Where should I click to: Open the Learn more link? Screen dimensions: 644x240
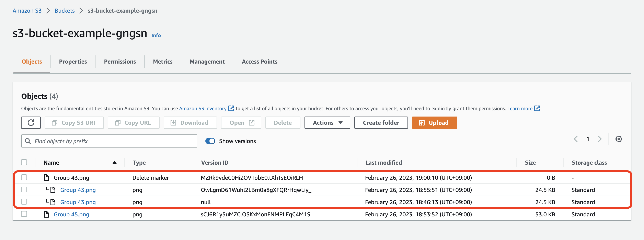520,108
